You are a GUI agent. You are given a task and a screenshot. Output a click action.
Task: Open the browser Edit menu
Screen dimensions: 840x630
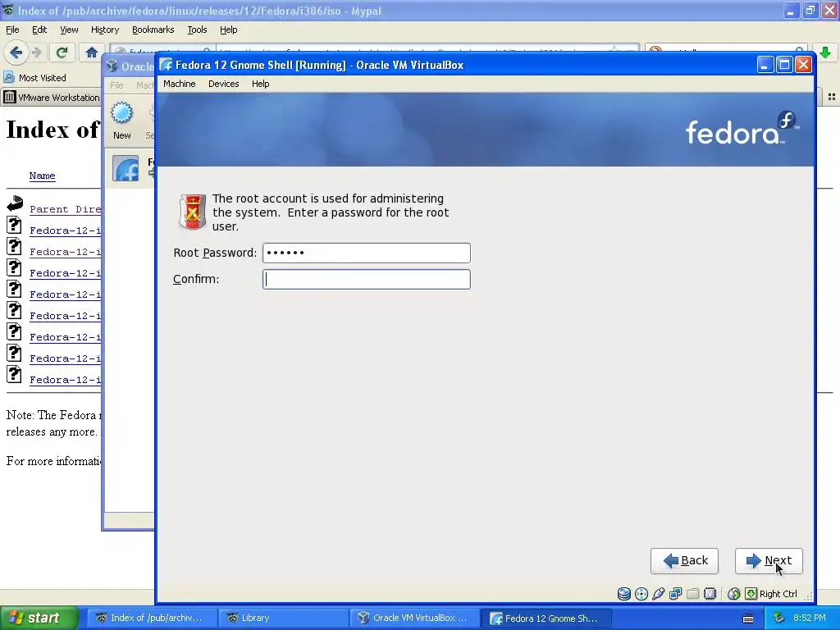[x=39, y=30]
